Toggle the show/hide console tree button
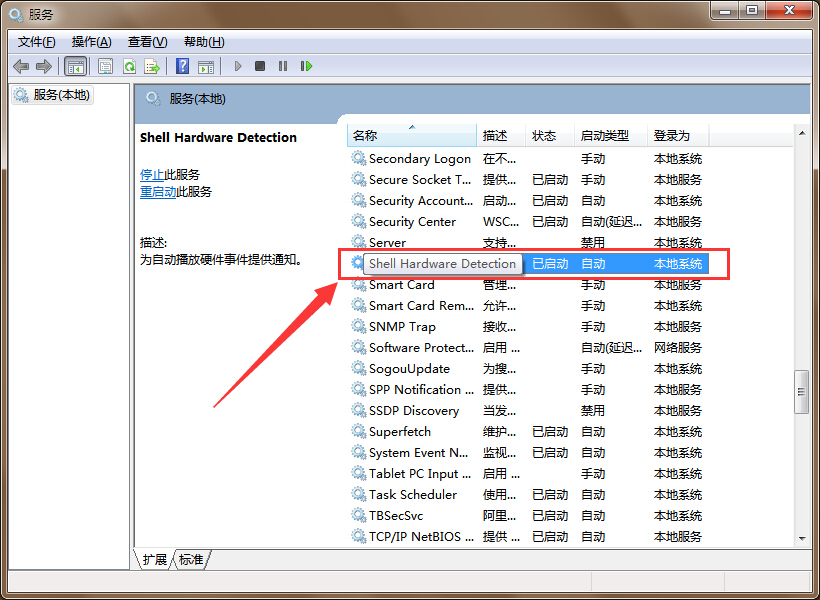This screenshot has width=820, height=600. [74, 66]
